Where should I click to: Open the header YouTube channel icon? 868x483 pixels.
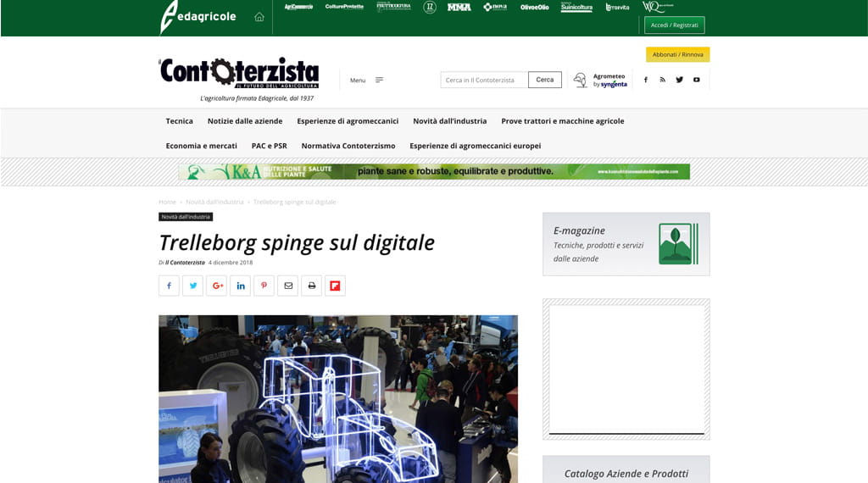click(697, 80)
